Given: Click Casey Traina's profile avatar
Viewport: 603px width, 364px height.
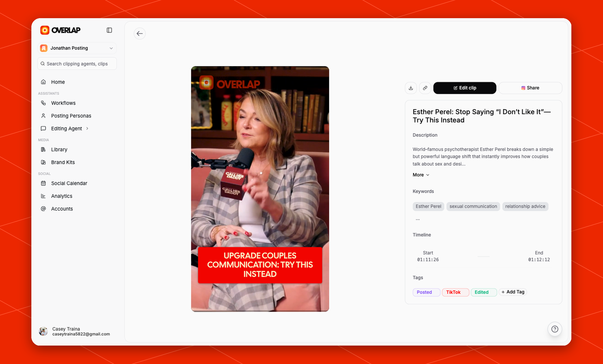Looking at the screenshot, I should click(x=43, y=331).
